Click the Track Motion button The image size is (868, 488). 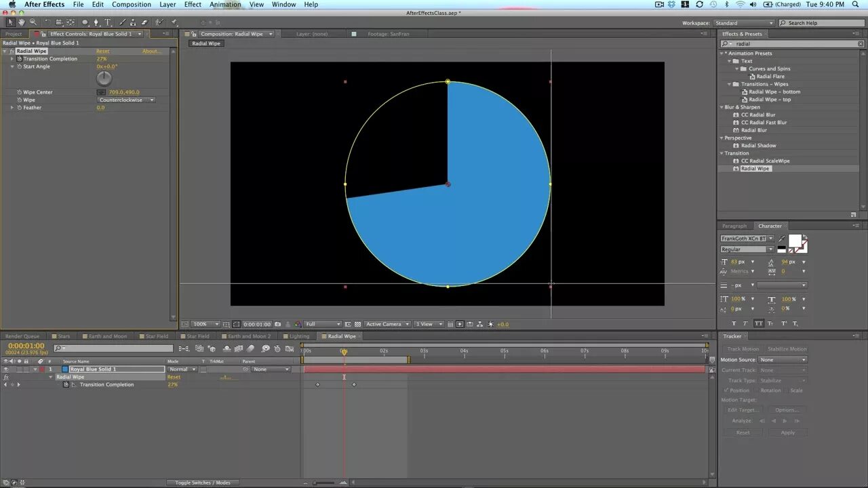[743, 349]
